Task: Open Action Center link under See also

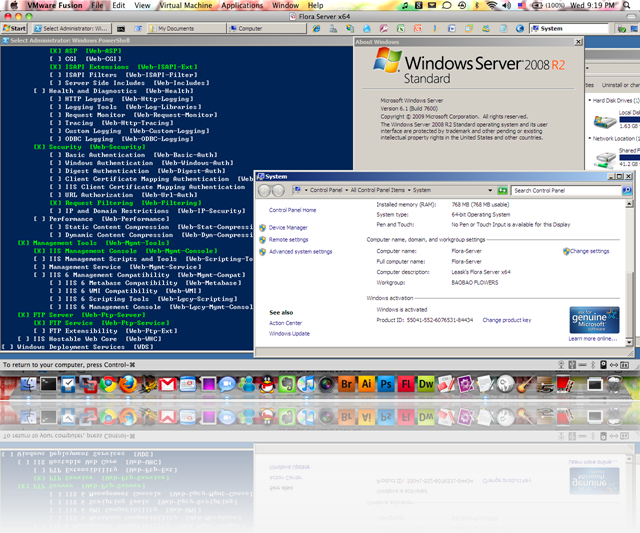Action: tap(285, 323)
